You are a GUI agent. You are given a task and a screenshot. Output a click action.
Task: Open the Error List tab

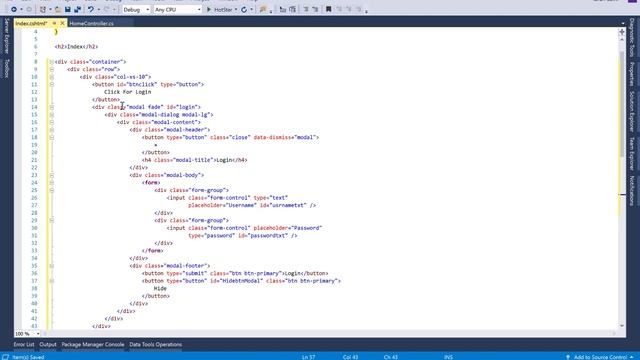(x=24, y=344)
